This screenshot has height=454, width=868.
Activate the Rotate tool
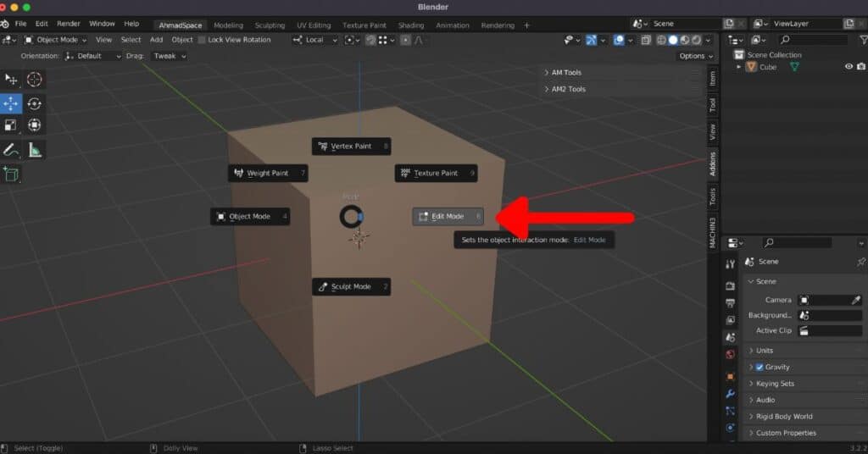click(x=34, y=103)
